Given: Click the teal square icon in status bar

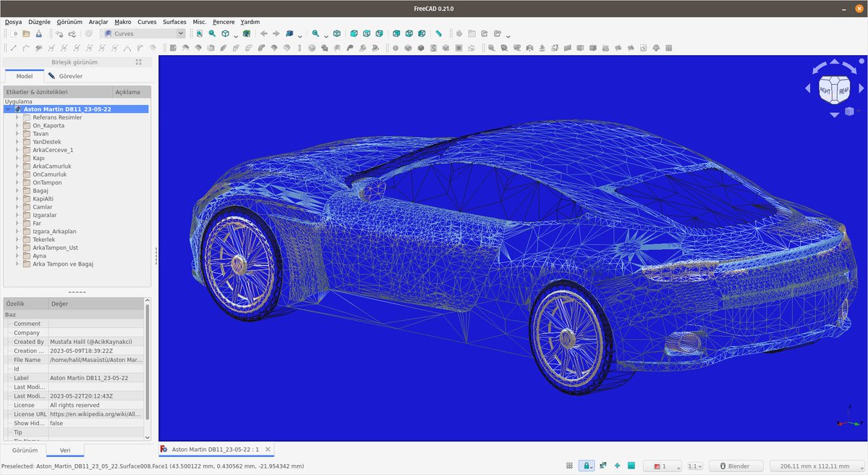Looking at the screenshot, I should [631, 466].
